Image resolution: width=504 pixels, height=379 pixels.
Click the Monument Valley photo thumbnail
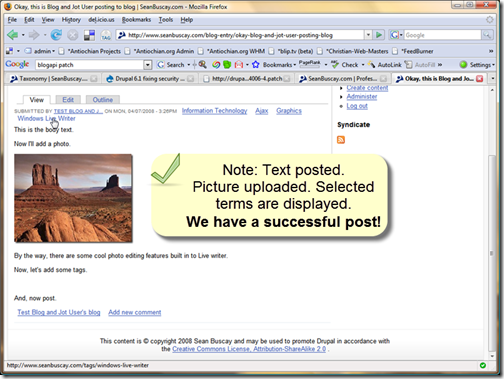pyautogui.click(x=73, y=198)
